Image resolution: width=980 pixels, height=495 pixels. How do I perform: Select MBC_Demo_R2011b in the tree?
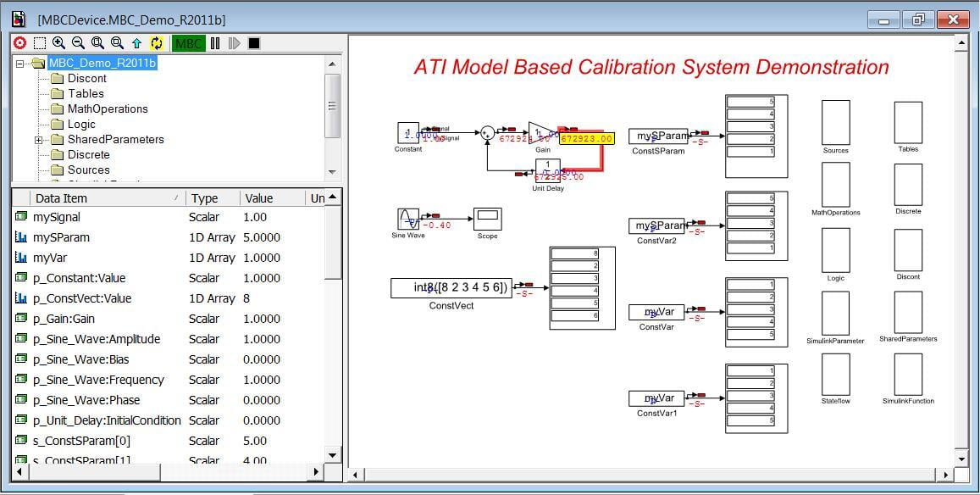[x=102, y=64]
